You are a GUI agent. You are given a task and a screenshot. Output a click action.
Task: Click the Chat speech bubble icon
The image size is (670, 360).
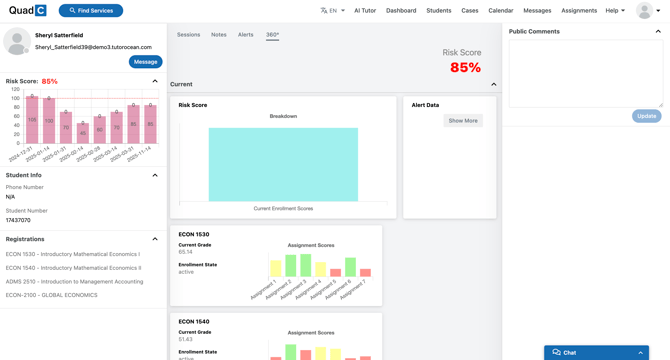coord(556,352)
